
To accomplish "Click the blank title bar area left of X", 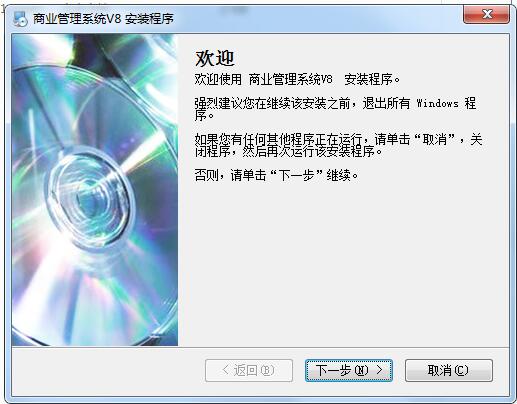I will (x=317, y=18).
